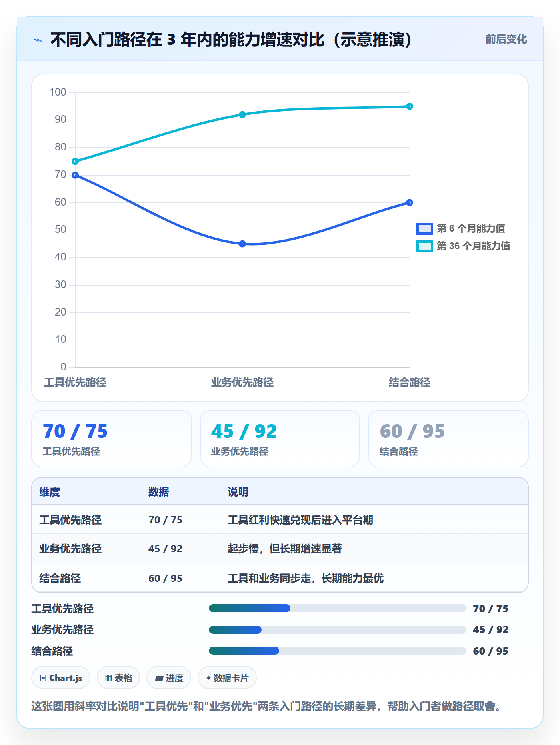Click the 100 y-axis tick label
Image resolution: width=560 pixels, height=745 pixels.
click(x=58, y=92)
